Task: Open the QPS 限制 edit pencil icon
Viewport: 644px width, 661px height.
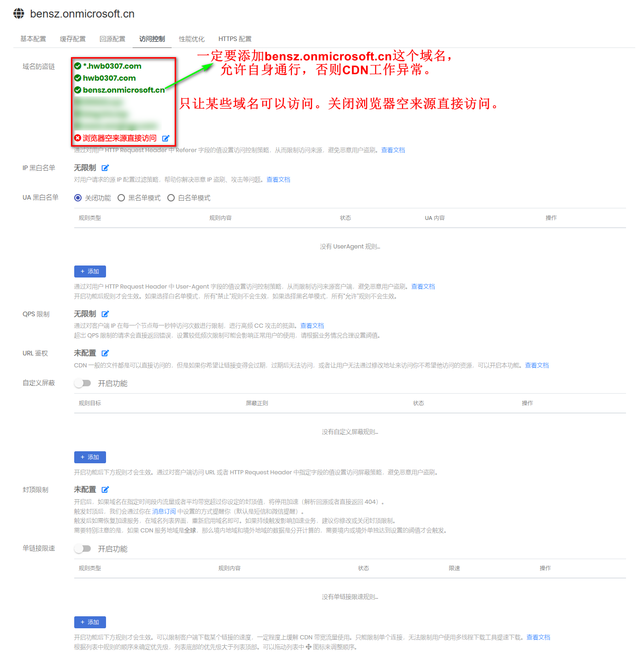Action: (105, 314)
